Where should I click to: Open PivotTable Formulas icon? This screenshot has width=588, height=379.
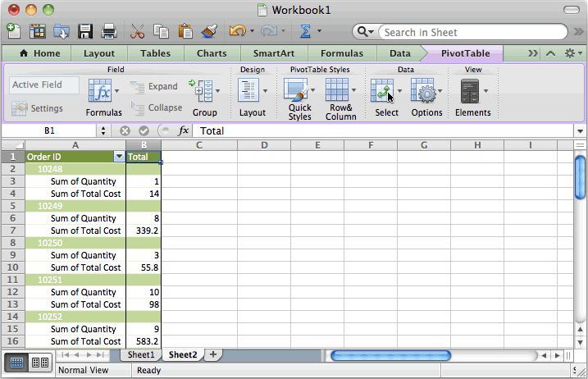tap(100, 90)
